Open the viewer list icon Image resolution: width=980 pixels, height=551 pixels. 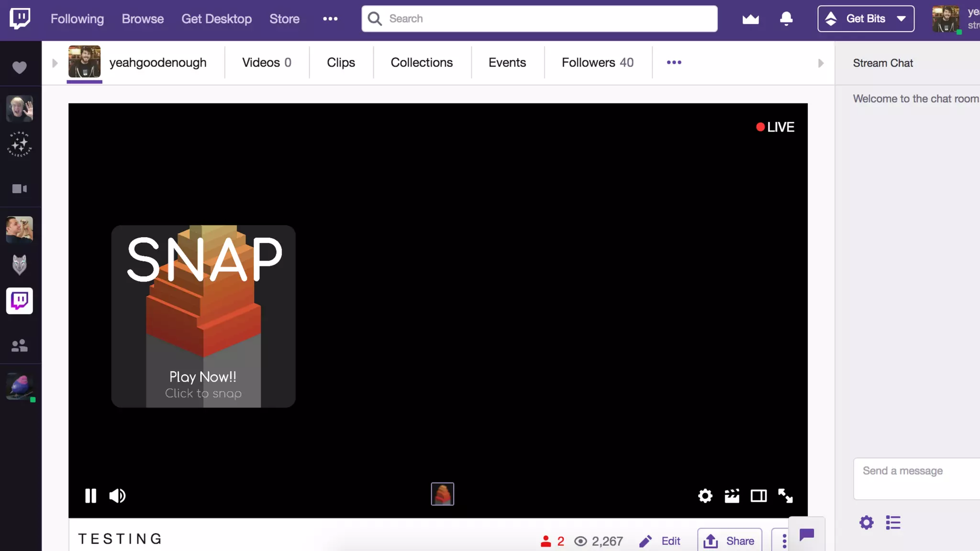pyautogui.click(x=893, y=522)
